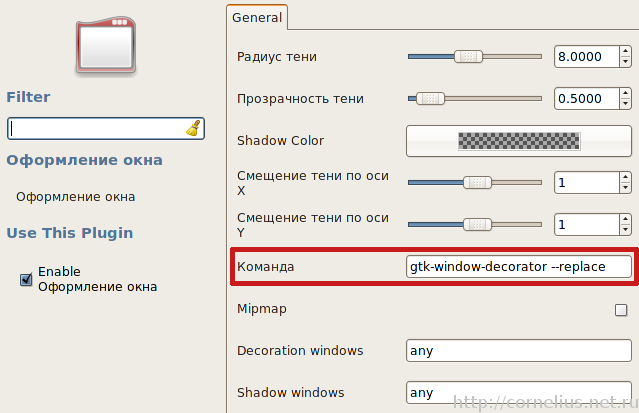Switch to the General tab
The width and height of the screenshot is (639, 413).
(257, 18)
